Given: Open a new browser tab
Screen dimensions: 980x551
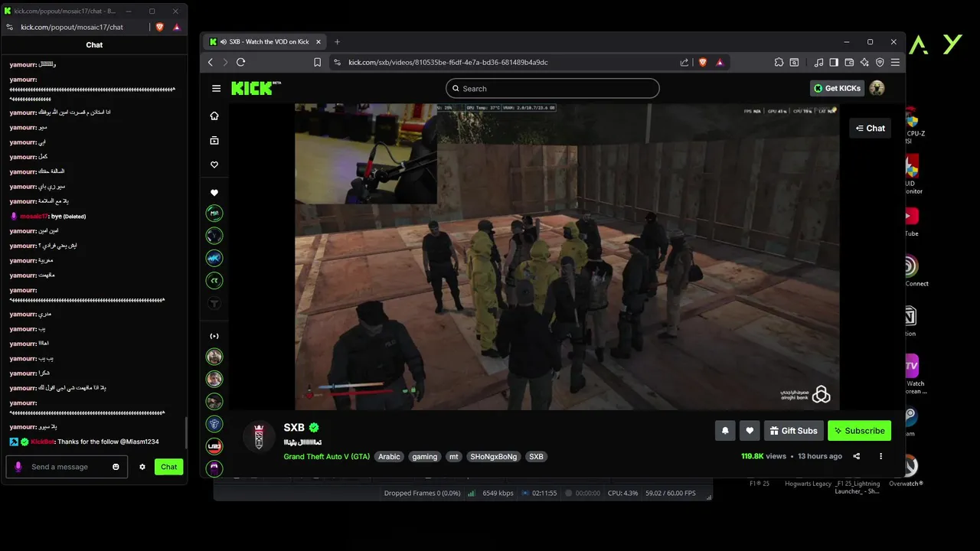Looking at the screenshot, I should point(337,41).
